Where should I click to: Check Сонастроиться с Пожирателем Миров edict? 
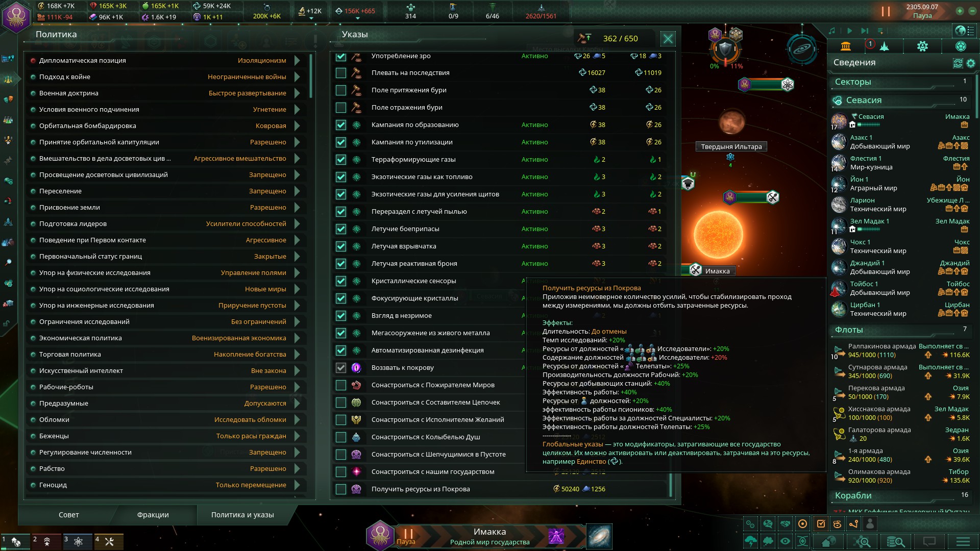point(340,385)
